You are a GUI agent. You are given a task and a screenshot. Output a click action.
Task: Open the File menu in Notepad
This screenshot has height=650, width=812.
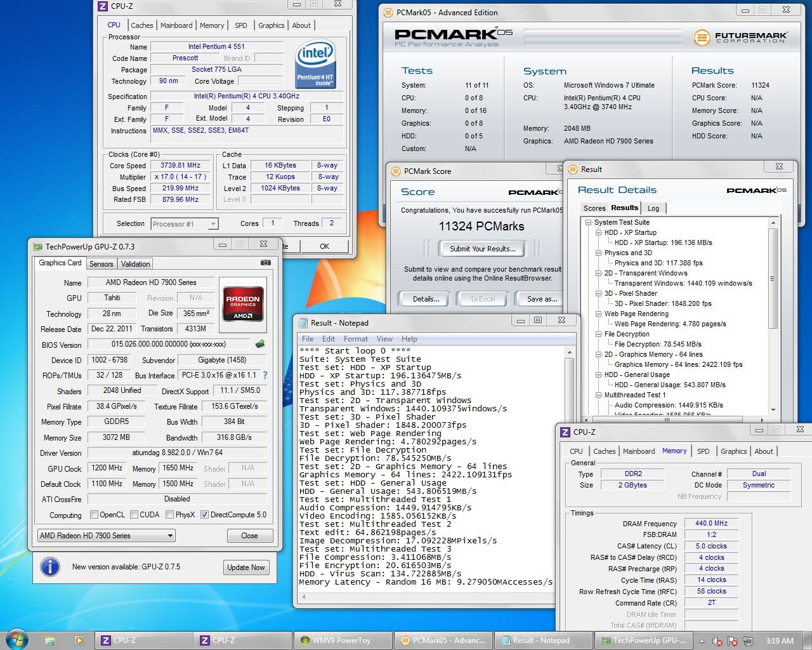click(x=308, y=339)
